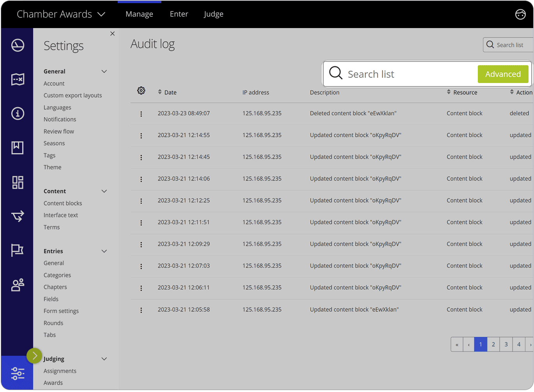Image resolution: width=534 pixels, height=392 pixels.
Task: Click the flag icon in the left sidebar
Action: pyautogui.click(x=17, y=250)
